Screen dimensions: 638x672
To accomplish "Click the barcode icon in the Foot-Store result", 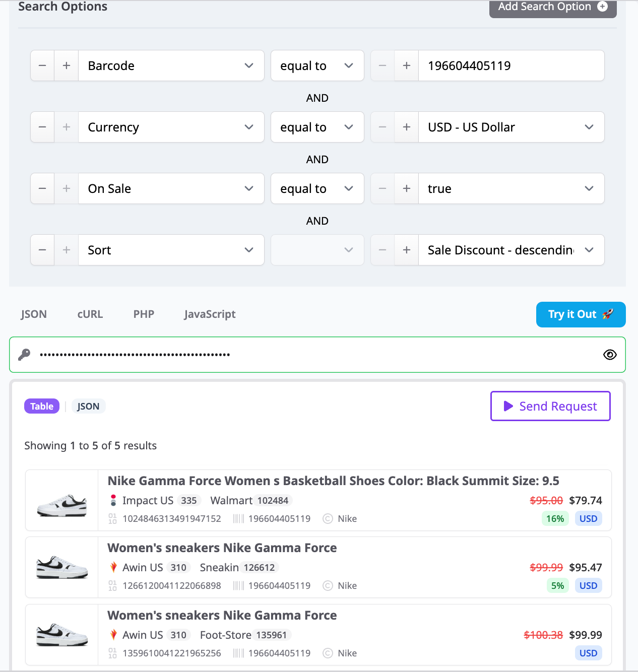I will (x=238, y=653).
